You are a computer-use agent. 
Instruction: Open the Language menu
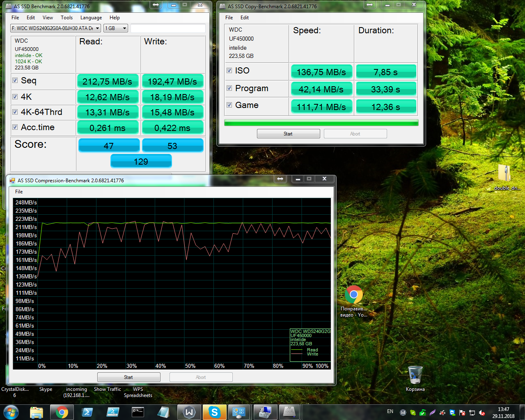[91, 18]
